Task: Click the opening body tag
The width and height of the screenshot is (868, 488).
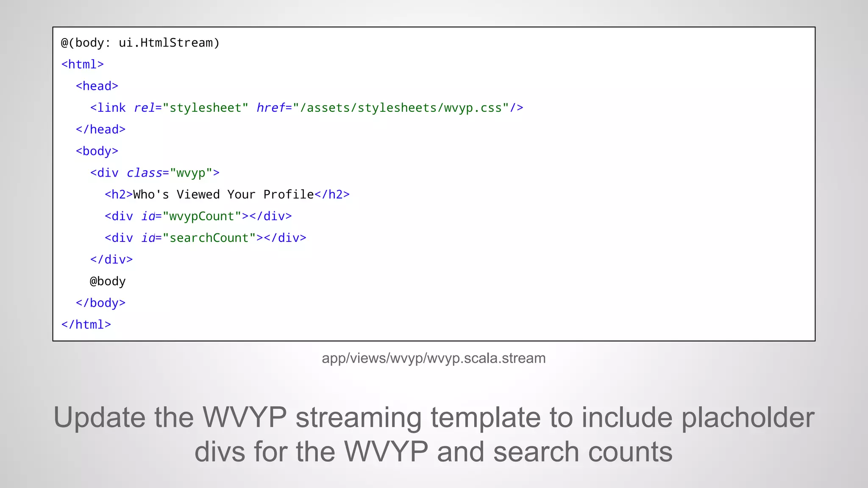Action: [x=97, y=151]
